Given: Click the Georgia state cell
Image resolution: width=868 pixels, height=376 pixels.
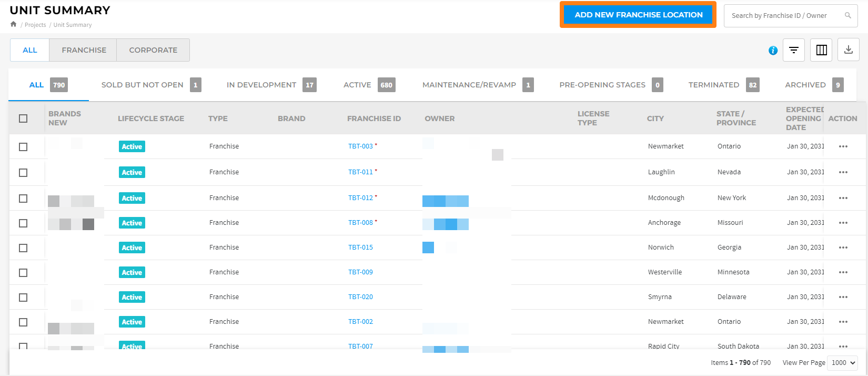Looking at the screenshot, I should [x=729, y=248].
